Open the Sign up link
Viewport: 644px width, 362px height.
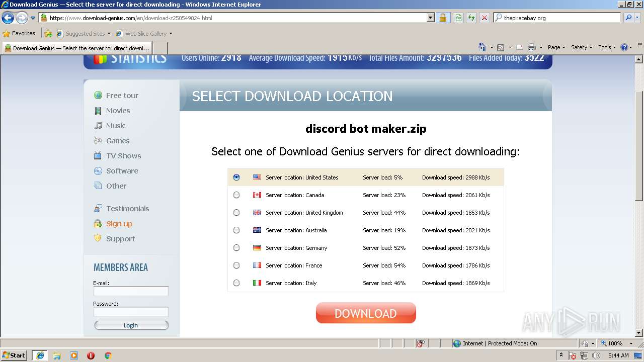pos(119,224)
